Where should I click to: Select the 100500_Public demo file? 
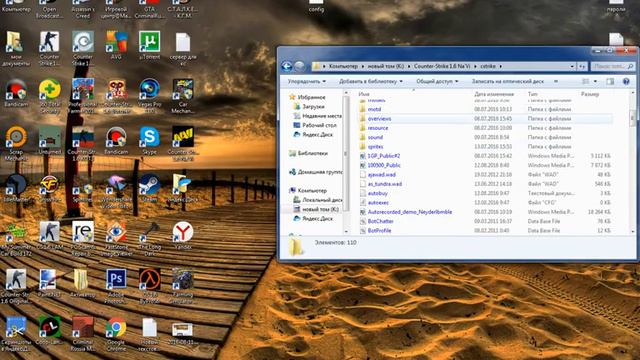tap(384, 165)
